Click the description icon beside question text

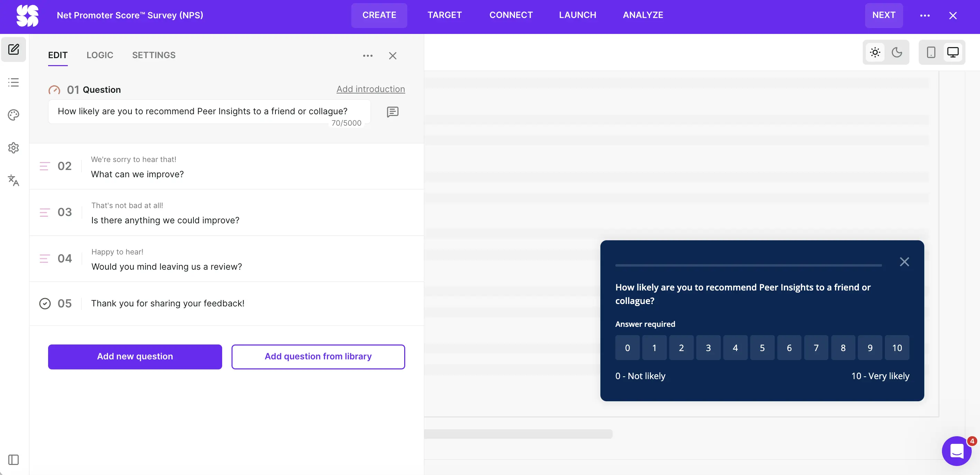(393, 111)
